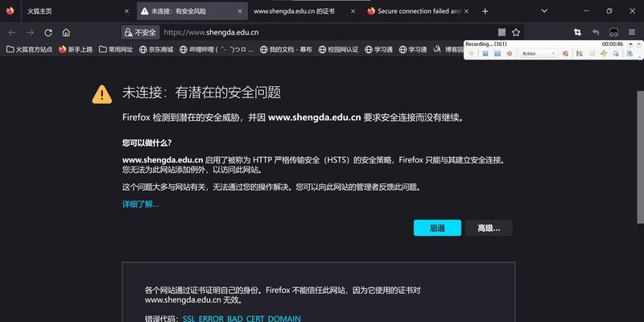This screenshot has width=644, height=322.
Task: Close the 未连接：有安全风险 tab
Action: pyautogui.click(x=240, y=11)
